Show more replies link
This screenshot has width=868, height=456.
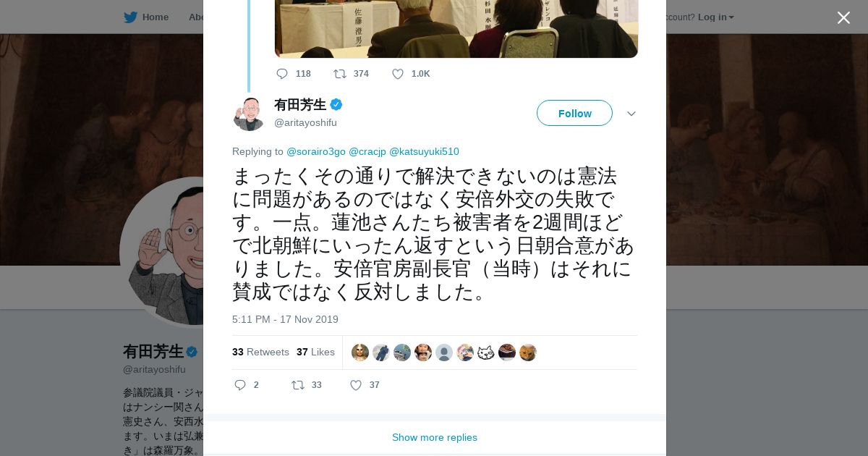point(435,437)
